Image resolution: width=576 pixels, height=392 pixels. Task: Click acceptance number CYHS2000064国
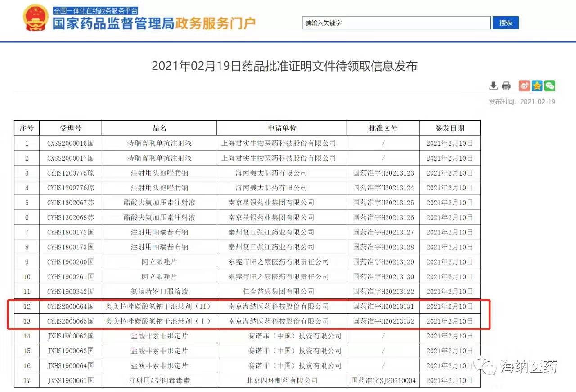click(x=71, y=306)
